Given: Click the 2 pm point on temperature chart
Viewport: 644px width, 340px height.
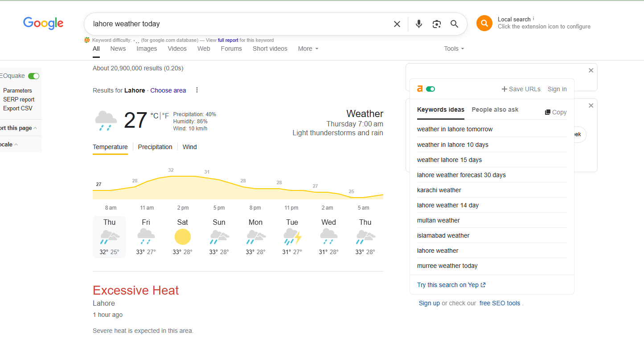Looking at the screenshot, I should 183,176.
